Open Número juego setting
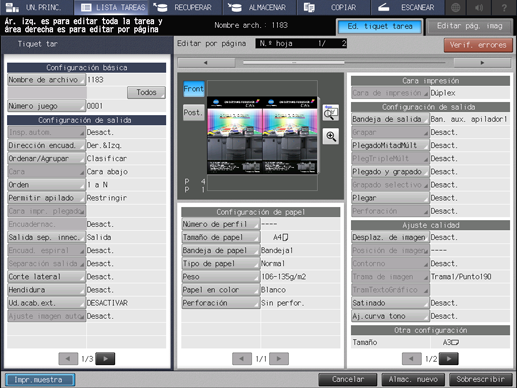517x388 pixels. (x=47, y=106)
